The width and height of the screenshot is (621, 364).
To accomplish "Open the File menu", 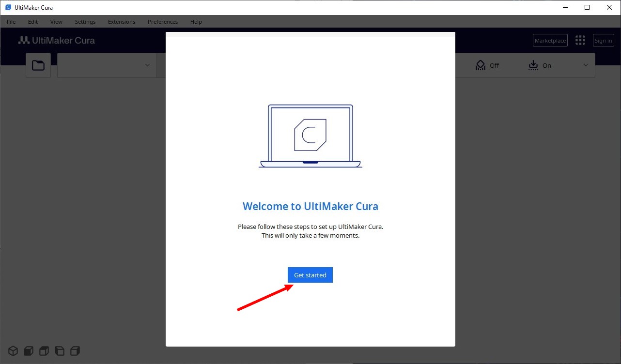I will 11,22.
